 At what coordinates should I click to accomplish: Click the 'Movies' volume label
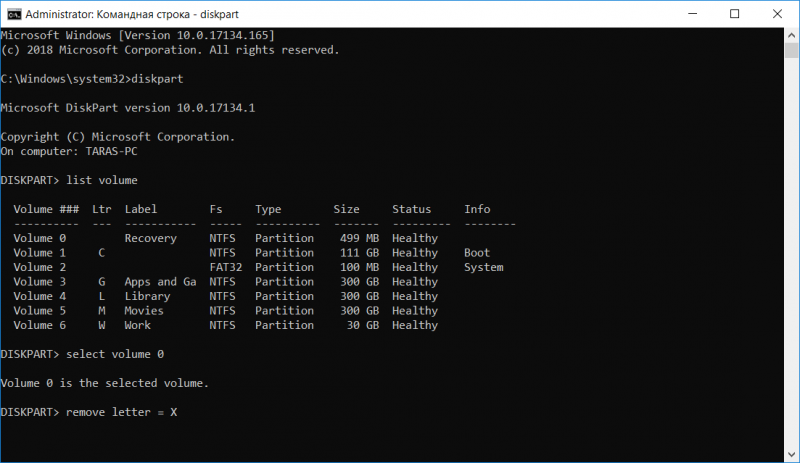(x=144, y=311)
